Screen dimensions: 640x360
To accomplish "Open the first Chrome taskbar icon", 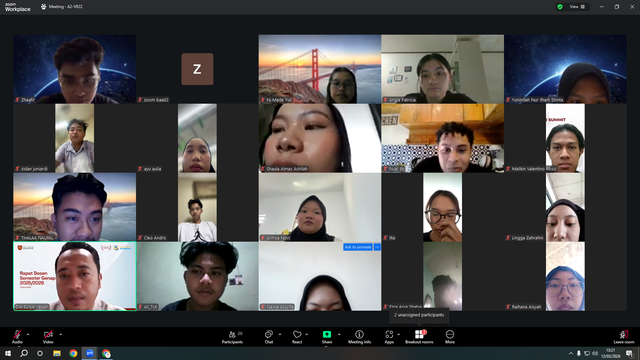I will pyautogui.click(x=73, y=353).
